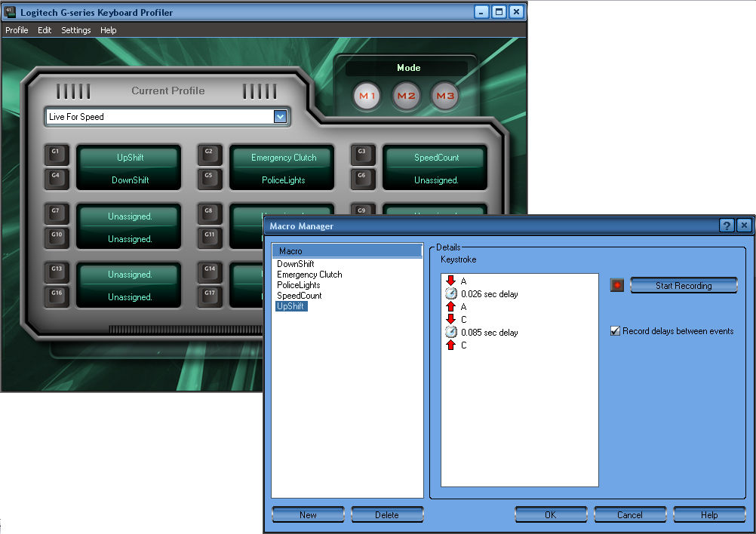The height and width of the screenshot is (534, 756).
Task: Select the PoliceLights assignment for G5
Action: click(284, 180)
